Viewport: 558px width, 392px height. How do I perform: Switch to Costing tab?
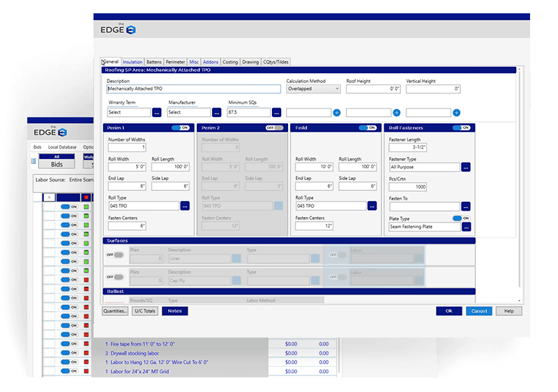pos(230,62)
